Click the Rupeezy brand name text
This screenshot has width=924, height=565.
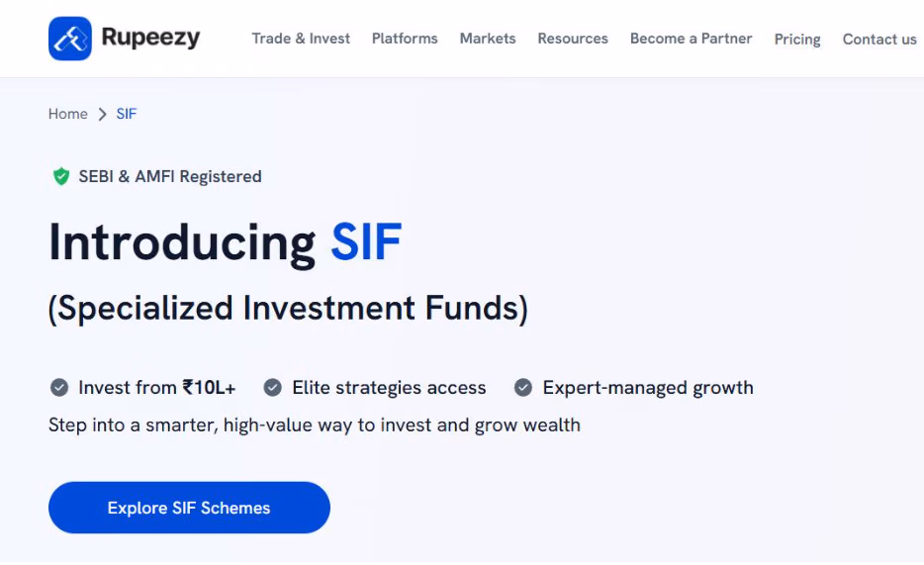[x=150, y=39]
